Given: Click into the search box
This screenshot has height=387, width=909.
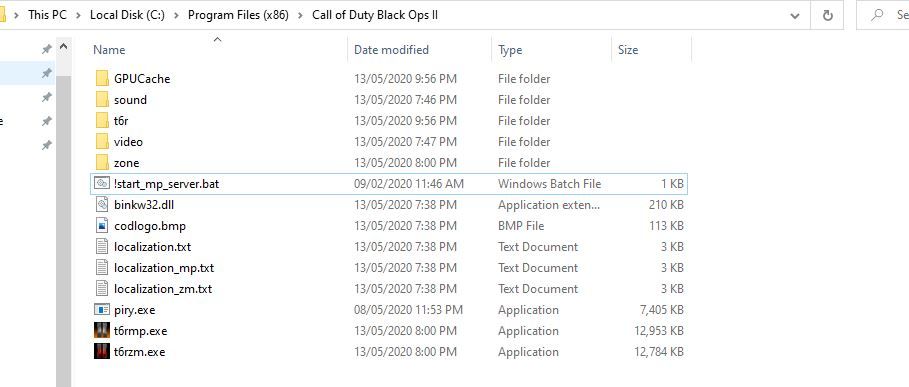Looking at the screenshot, I should coord(883,15).
